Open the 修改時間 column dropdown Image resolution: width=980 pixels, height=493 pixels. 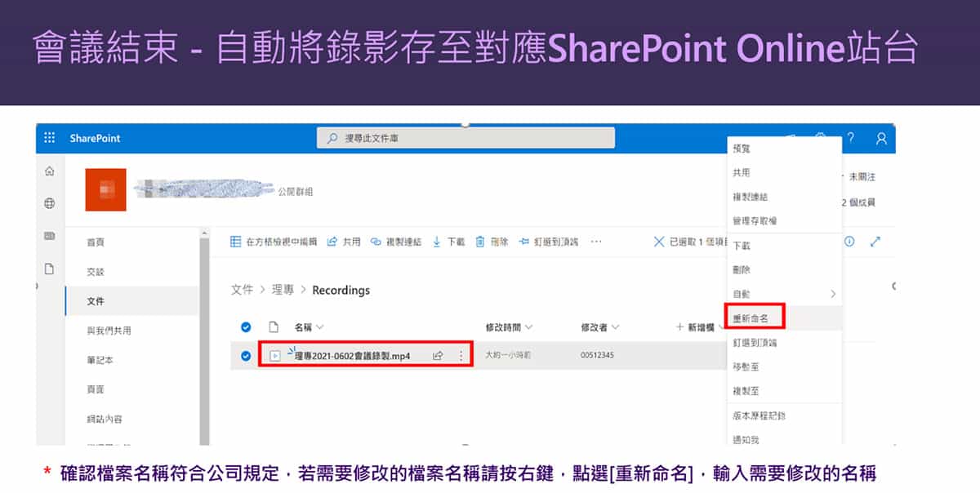pyautogui.click(x=509, y=327)
